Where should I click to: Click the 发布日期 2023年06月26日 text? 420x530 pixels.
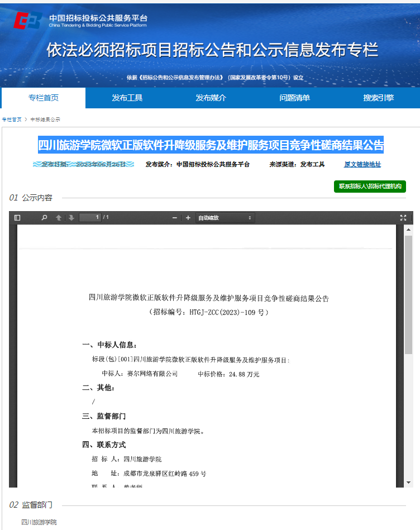83,164
